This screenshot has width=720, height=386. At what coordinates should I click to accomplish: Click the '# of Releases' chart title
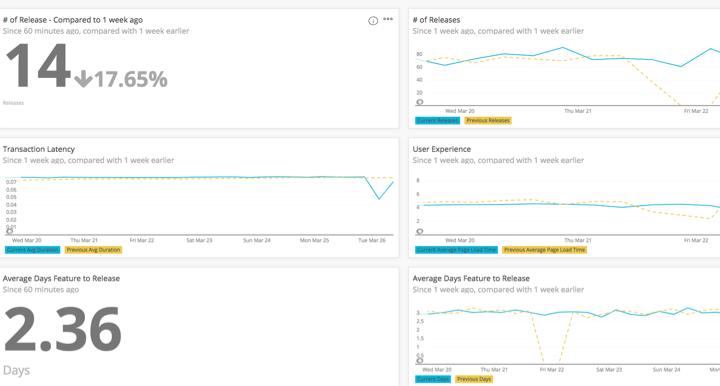[436, 20]
